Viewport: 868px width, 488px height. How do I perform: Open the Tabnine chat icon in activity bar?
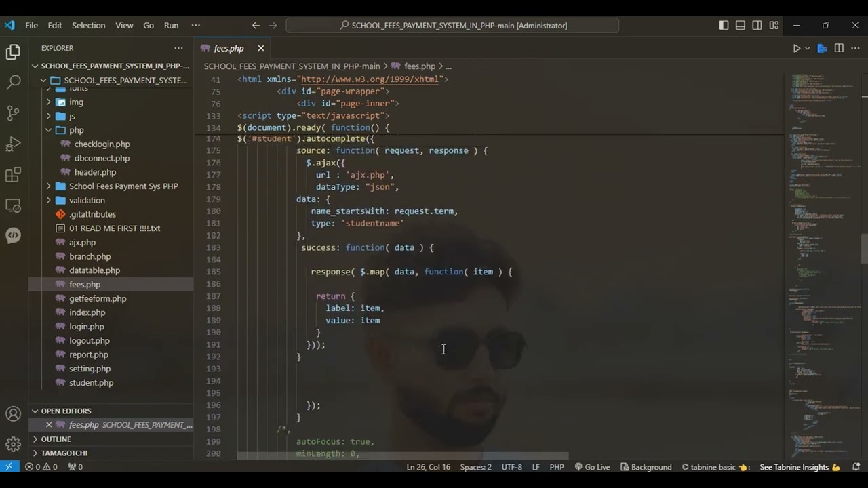pyautogui.click(x=13, y=235)
